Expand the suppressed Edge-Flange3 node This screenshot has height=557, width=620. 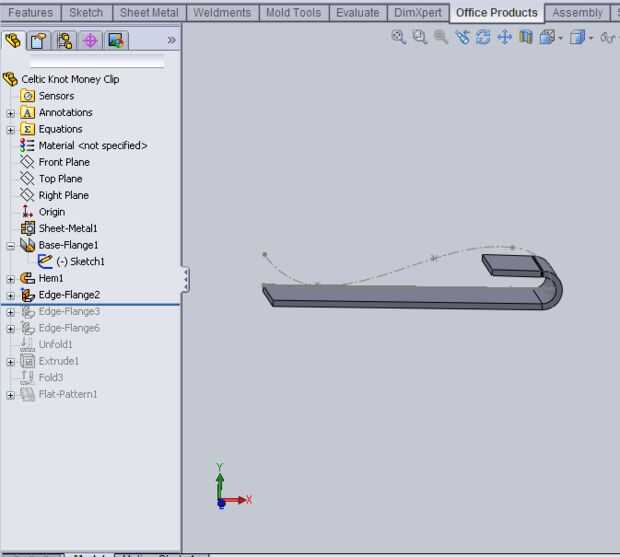pyautogui.click(x=11, y=313)
